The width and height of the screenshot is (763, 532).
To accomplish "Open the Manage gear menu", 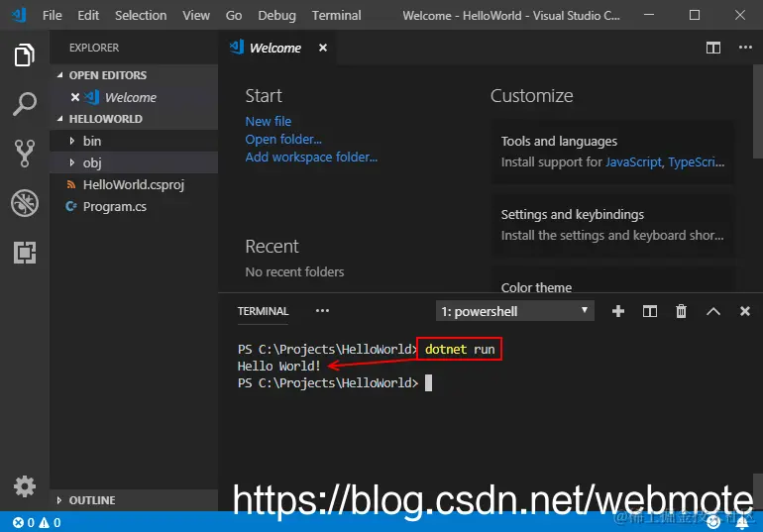I will 25,485.
